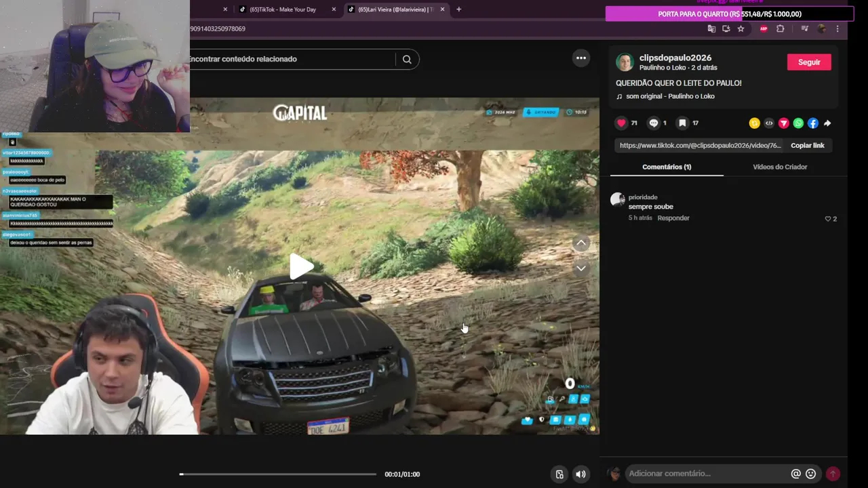Play the paused video
Viewport: 868px width, 488px height.
[301, 266]
